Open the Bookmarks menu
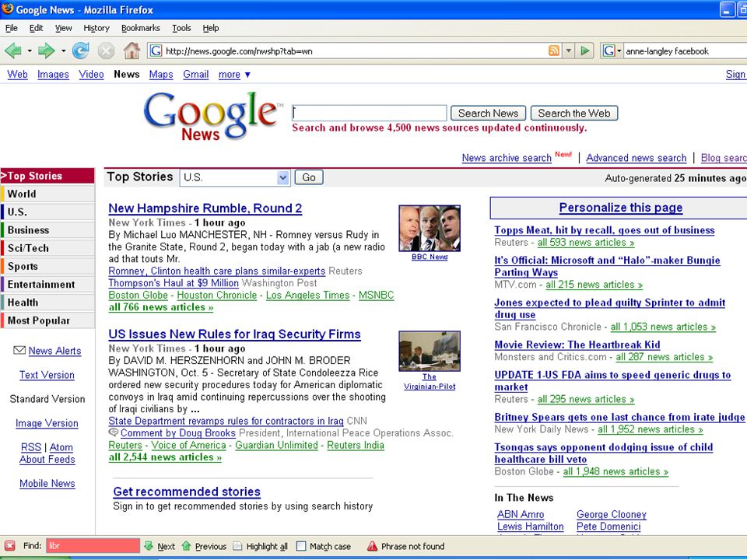 pos(141,28)
